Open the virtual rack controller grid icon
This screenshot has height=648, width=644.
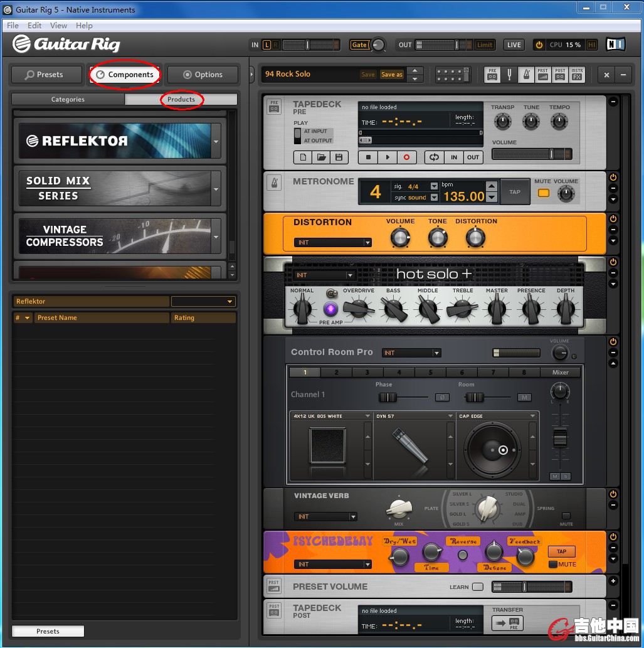click(452, 75)
